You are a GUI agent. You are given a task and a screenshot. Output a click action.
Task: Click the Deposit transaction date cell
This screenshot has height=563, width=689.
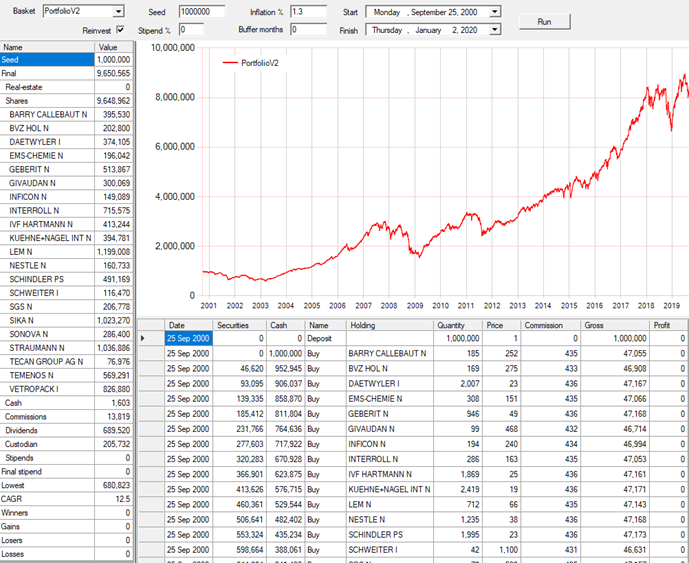coord(189,338)
